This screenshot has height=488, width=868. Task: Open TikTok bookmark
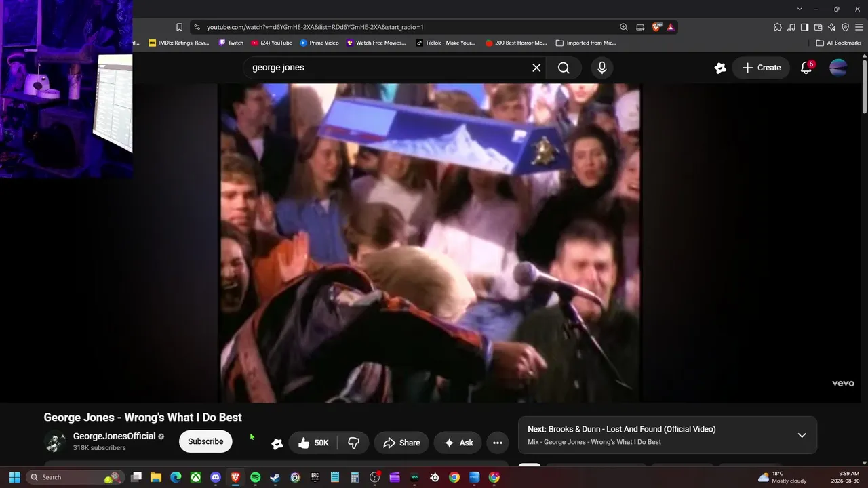446,43
